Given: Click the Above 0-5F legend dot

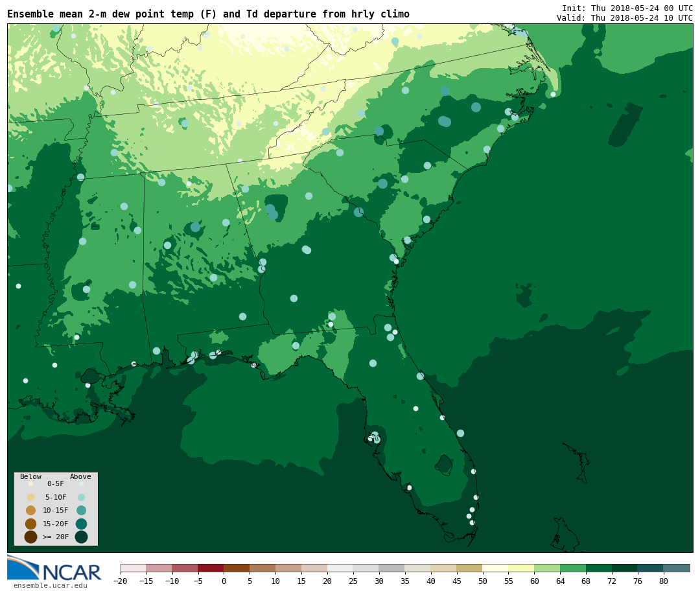Looking at the screenshot, I should point(81,484).
